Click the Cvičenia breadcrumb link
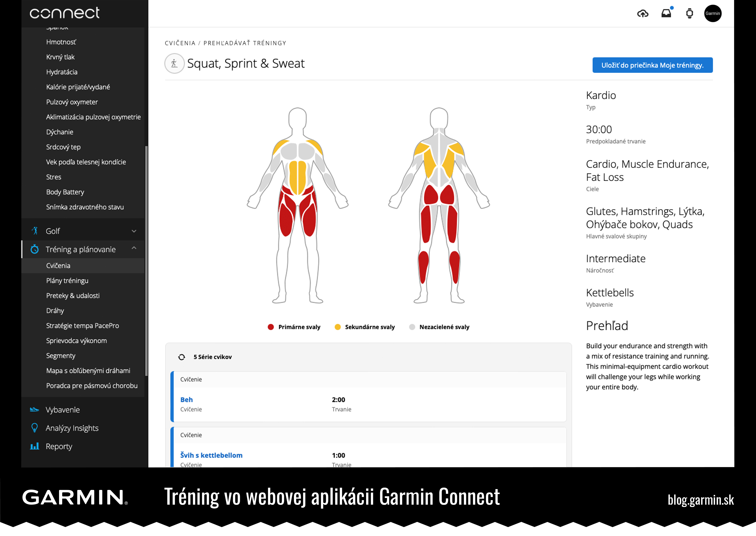The image size is (756, 536). 180,43
